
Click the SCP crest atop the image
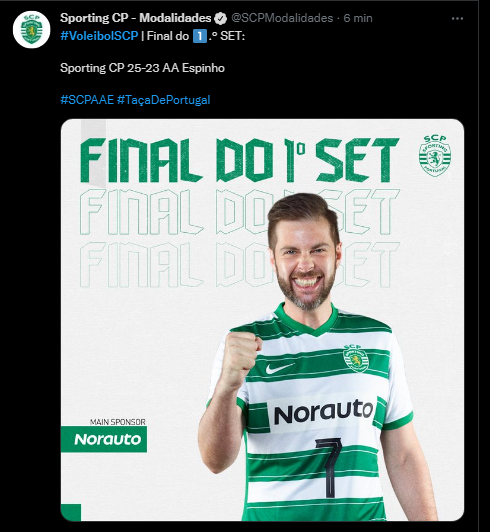[x=435, y=155]
